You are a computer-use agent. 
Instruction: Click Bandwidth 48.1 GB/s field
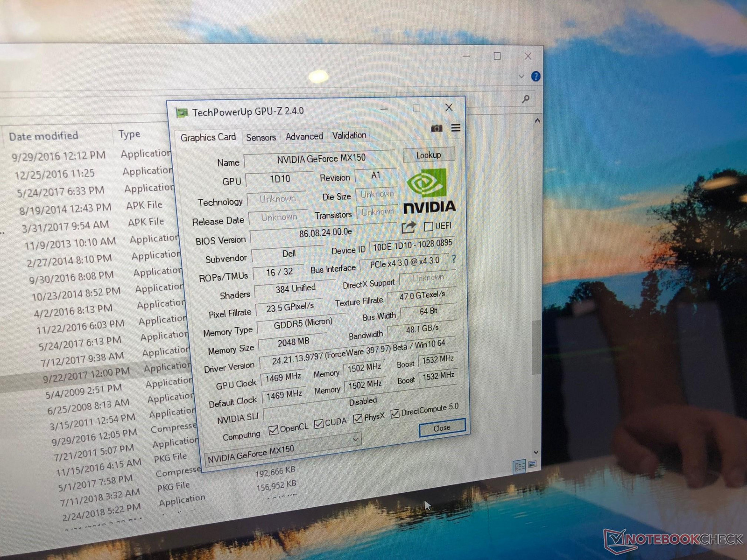pos(422,329)
